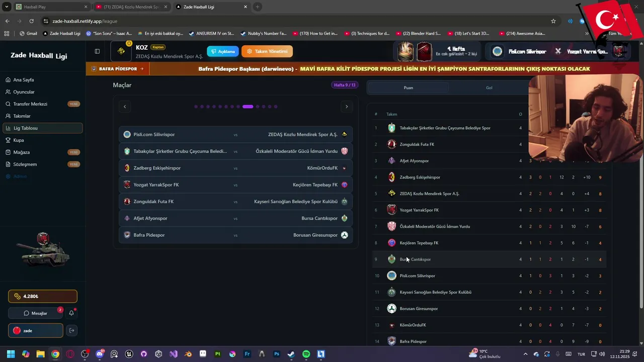The width and height of the screenshot is (644, 362).
Task: Open Yozgat YarrakSpor FK standings row
Action: (488, 210)
